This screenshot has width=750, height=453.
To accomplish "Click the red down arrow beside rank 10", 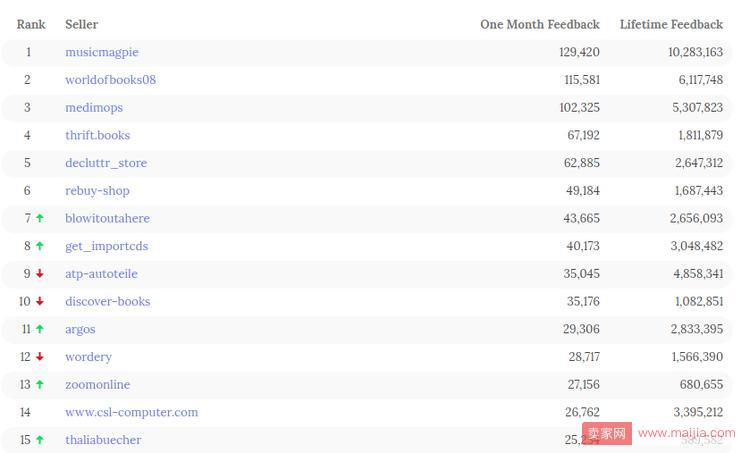I will 40,301.
